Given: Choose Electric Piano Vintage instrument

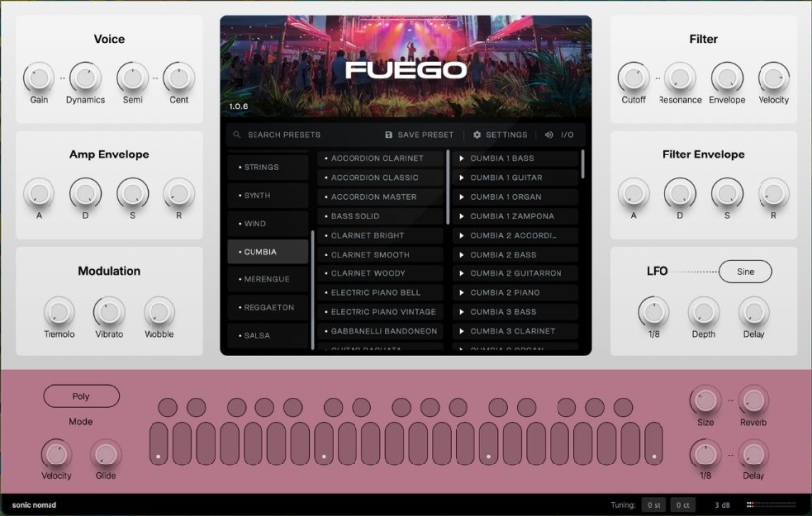Looking at the screenshot, I should (380, 312).
